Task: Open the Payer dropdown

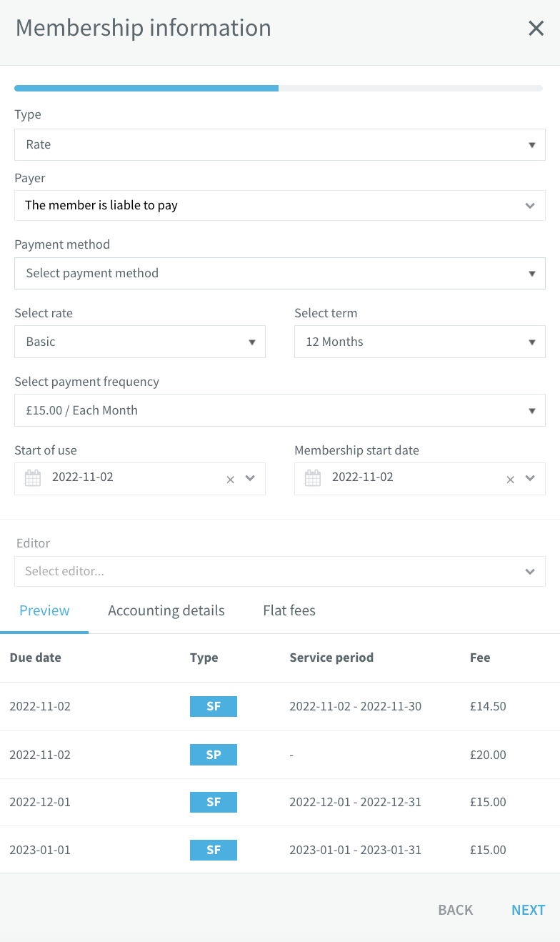Action: [280, 205]
